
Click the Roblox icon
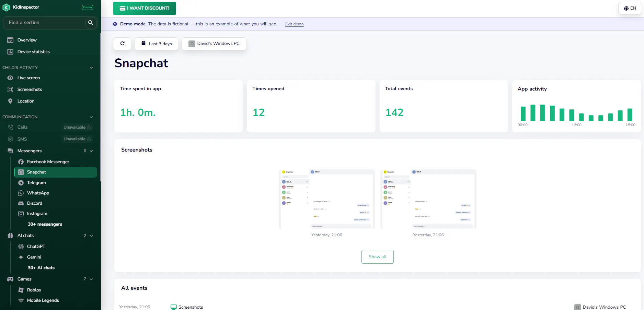point(21,290)
